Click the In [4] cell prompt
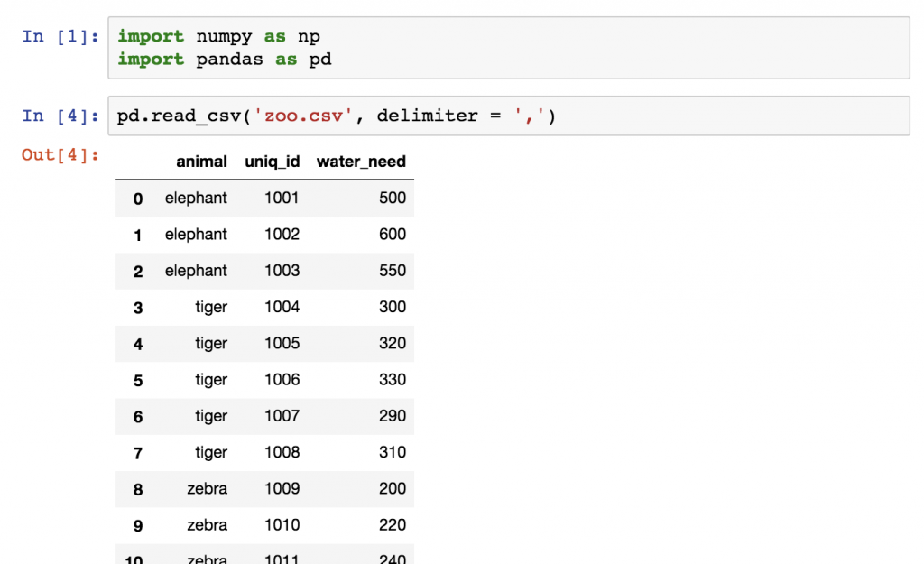 point(59,116)
